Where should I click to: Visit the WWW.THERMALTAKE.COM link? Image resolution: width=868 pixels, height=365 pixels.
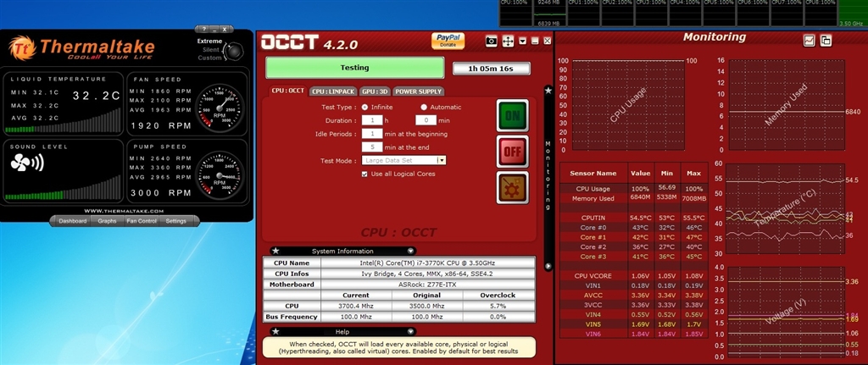click(x=124, y=211)
